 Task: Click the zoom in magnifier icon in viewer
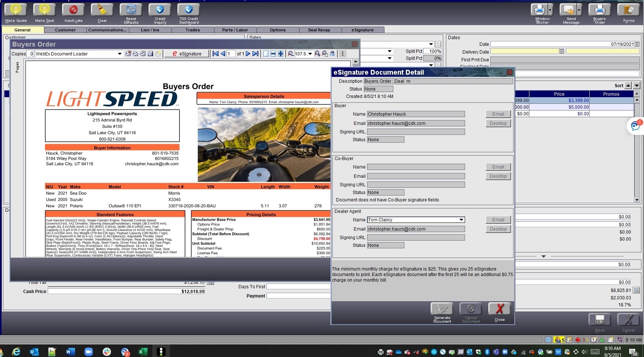pyautogui.click(x=317, y=54)
